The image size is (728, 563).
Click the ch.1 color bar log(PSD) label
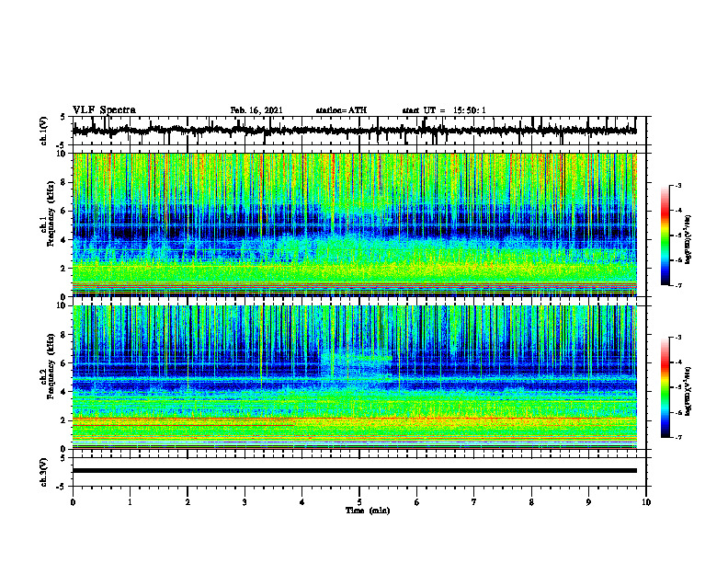(x=689, y=240)
